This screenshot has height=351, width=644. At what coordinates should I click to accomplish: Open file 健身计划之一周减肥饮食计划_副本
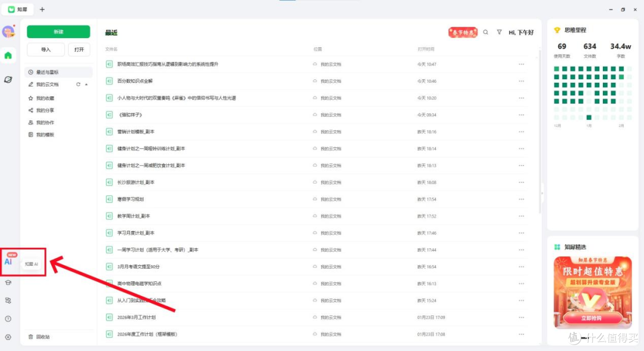(151, 166)
